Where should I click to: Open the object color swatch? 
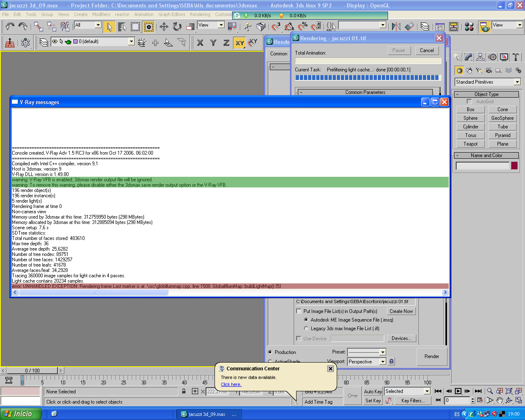[514, 166]
